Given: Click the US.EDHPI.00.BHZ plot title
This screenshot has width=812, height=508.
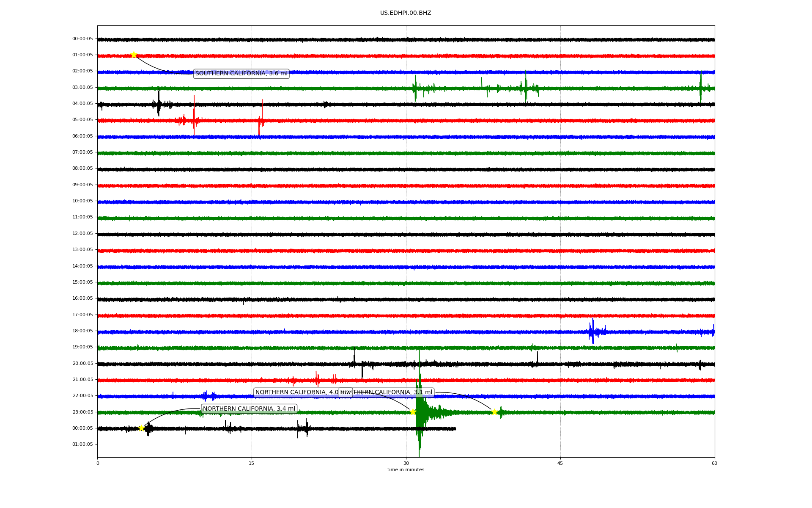Looking at the screenshot, I should pyautogui.click(x=406, y=13).
